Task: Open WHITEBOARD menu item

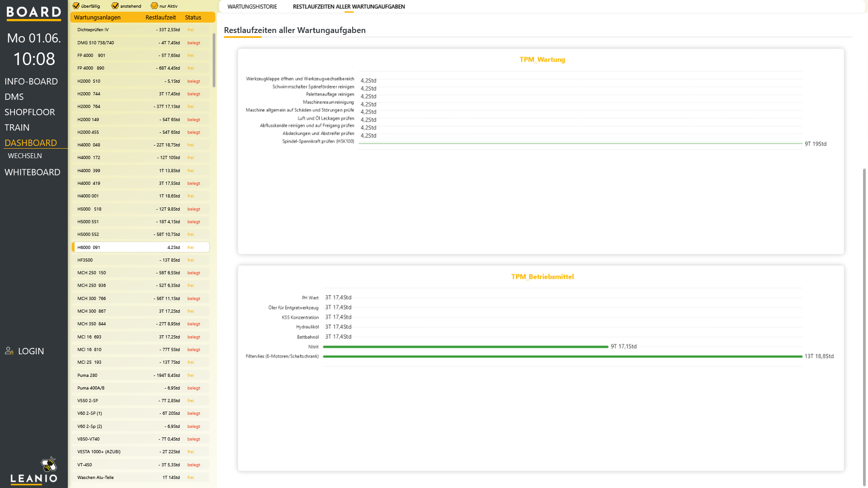Action: (33, 172)
